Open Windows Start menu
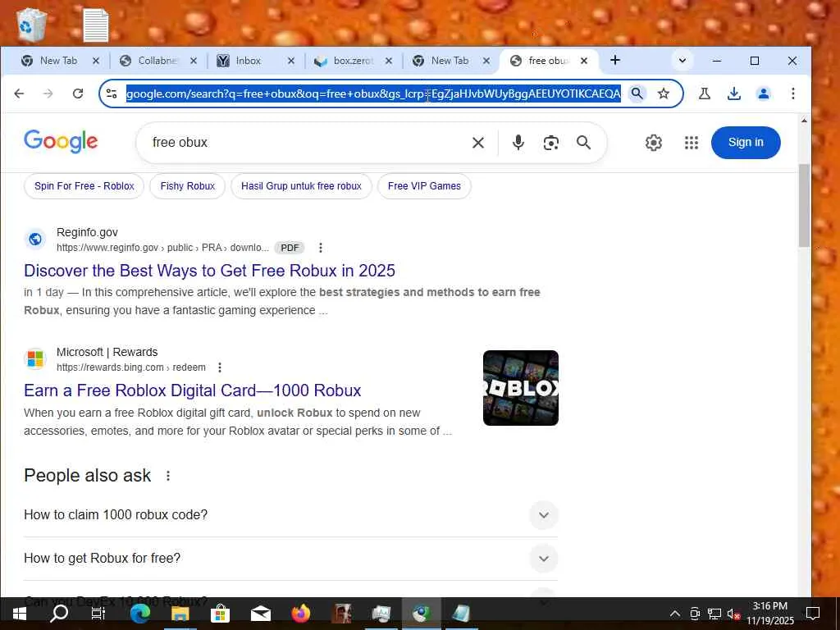The width and height of the screenshot is (840, 630). (20, 614)
